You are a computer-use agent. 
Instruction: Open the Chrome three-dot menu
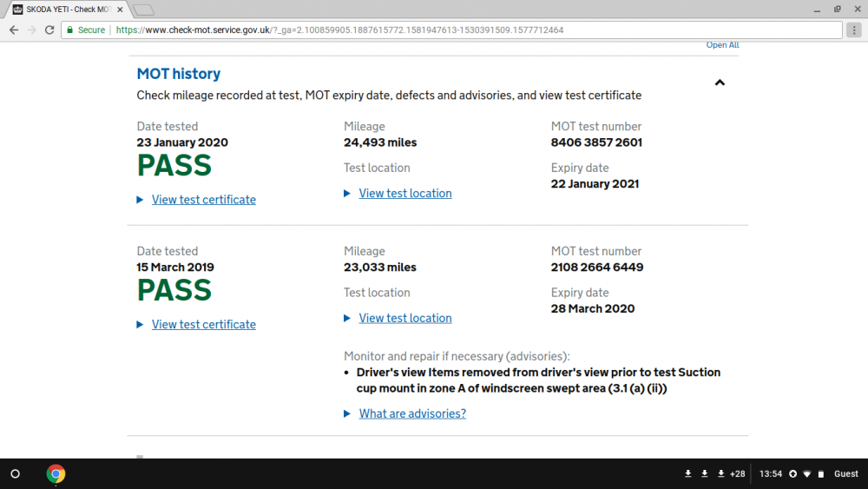(x=854, y=30)
